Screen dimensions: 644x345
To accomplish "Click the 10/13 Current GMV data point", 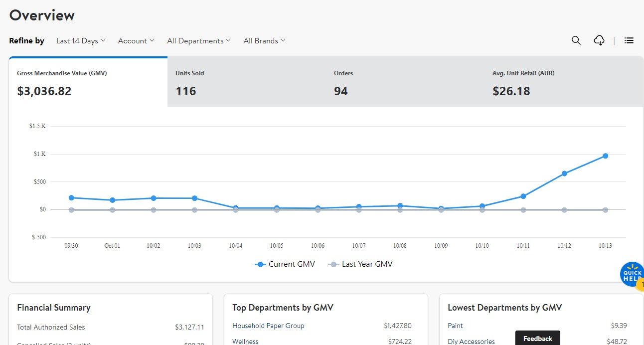I will point(605,156).
